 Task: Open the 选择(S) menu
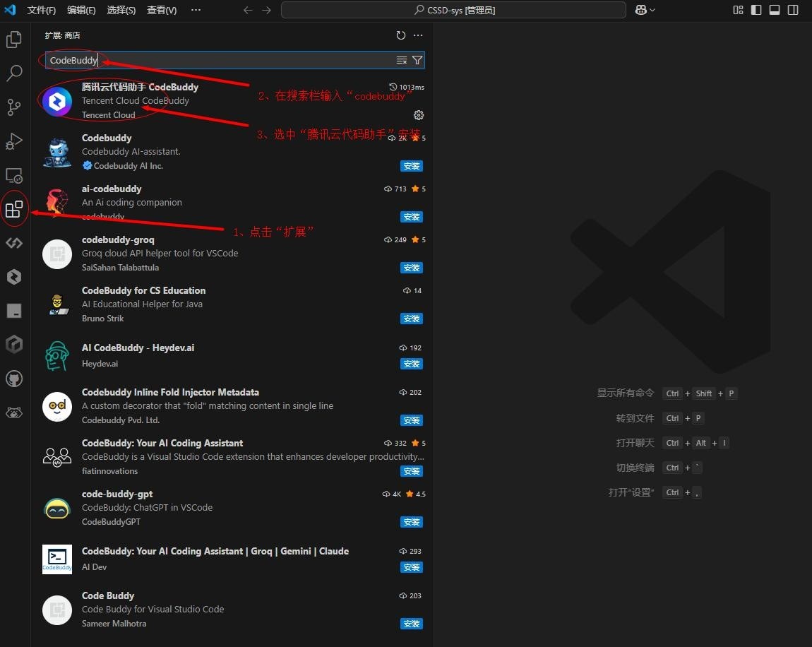[121, 10]
